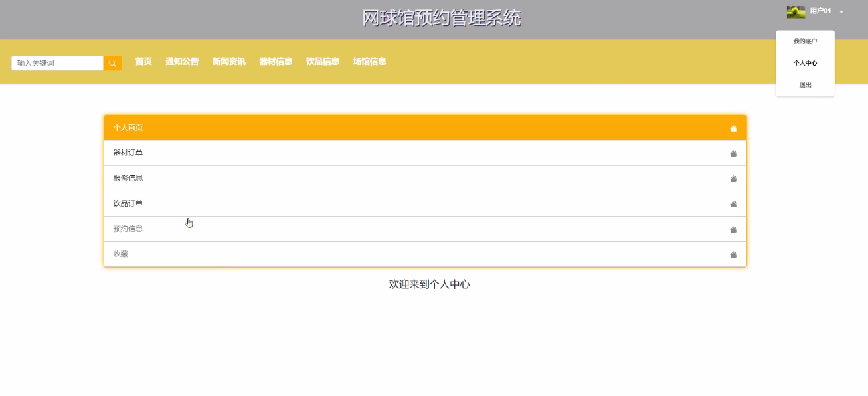Open the 饮品订单 list entry
The height and width of the screenshot is (396, 868).
tap(425, 203)
